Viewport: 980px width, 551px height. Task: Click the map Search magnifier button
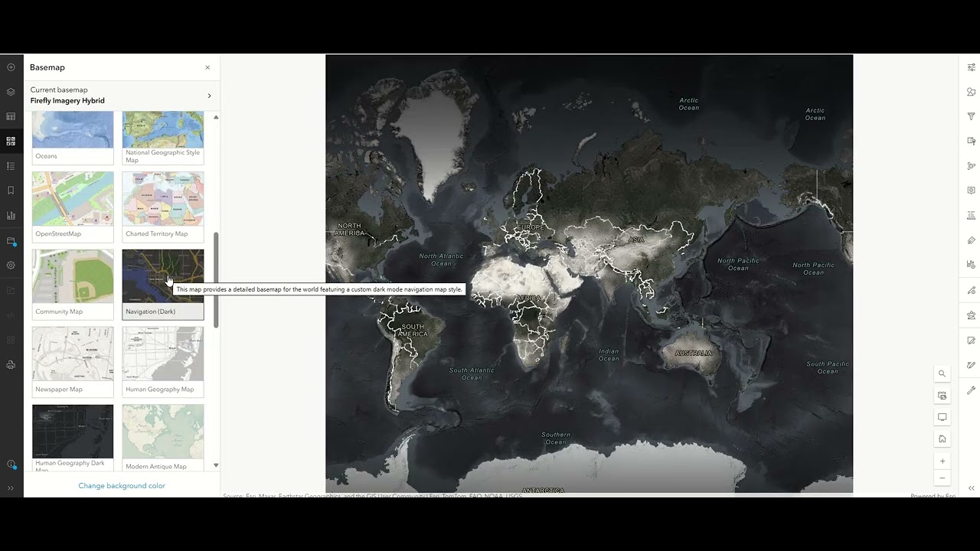[x=942, y=373]
